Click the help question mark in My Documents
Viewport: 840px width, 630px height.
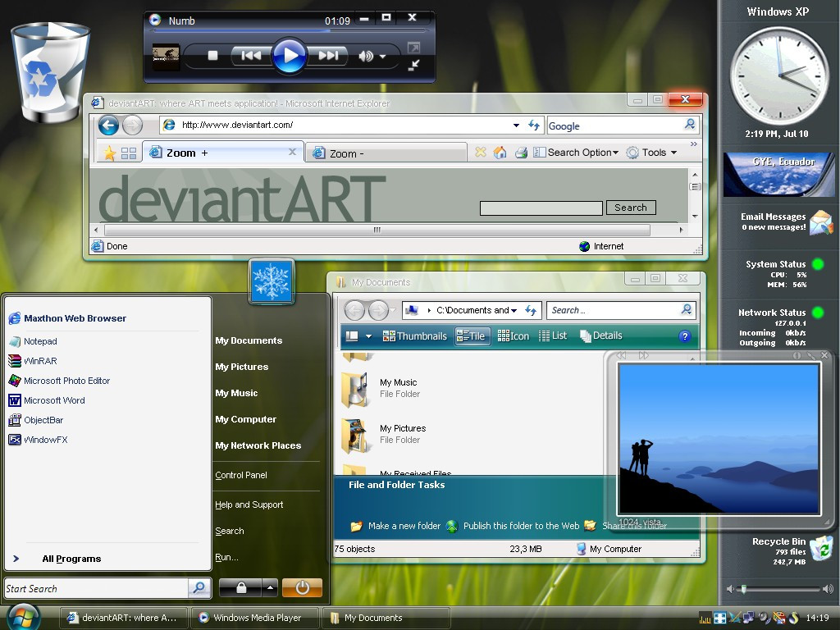tap(685, 336)
